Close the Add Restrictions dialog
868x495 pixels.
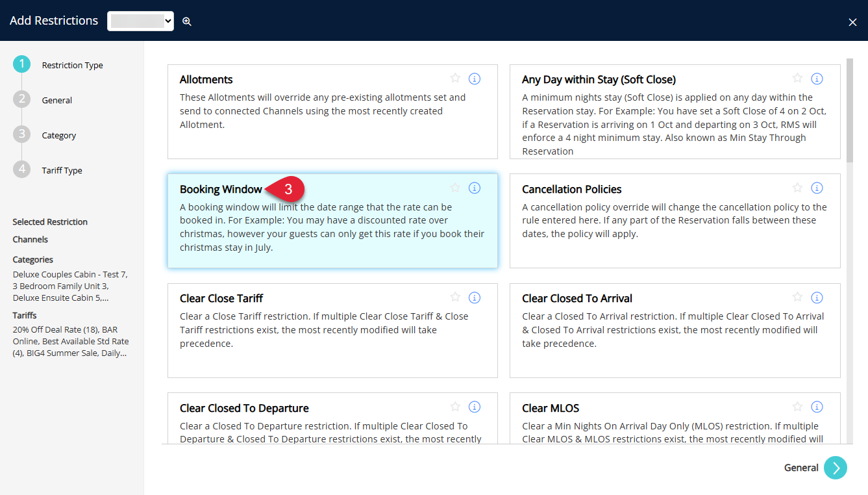tap(852, 22)
